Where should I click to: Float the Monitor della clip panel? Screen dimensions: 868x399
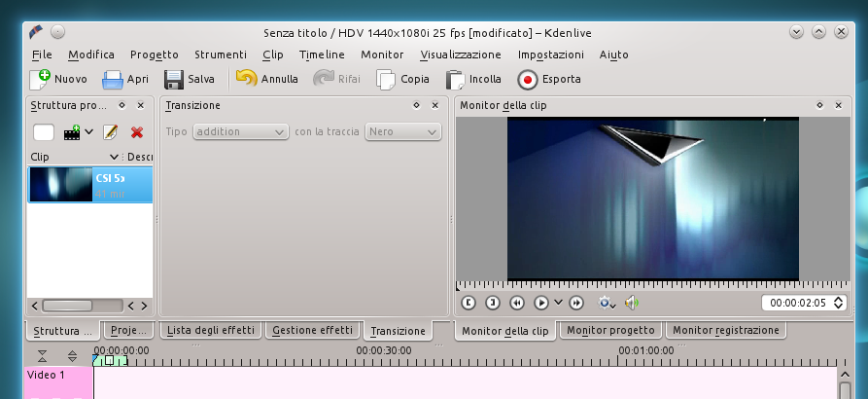click(x=815, y=105)
